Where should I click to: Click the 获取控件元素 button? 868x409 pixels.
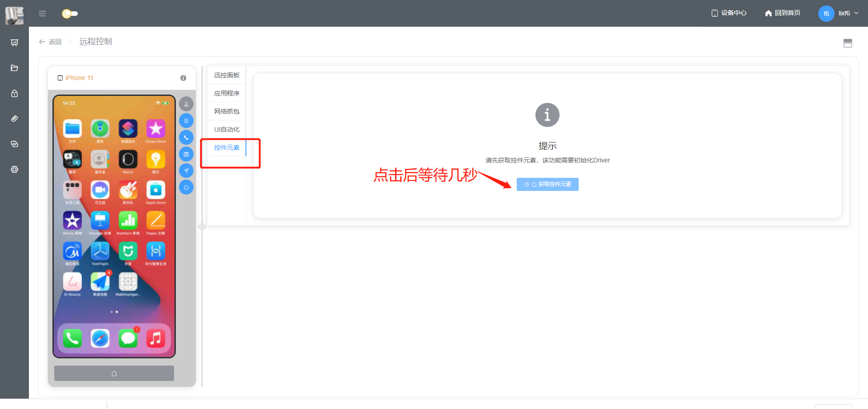(x=547, y=184)
